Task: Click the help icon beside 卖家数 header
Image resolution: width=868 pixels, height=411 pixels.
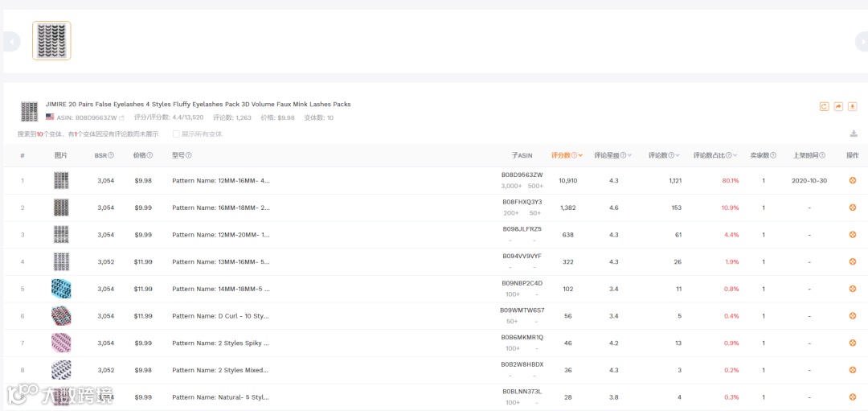Action: point(773,156)
